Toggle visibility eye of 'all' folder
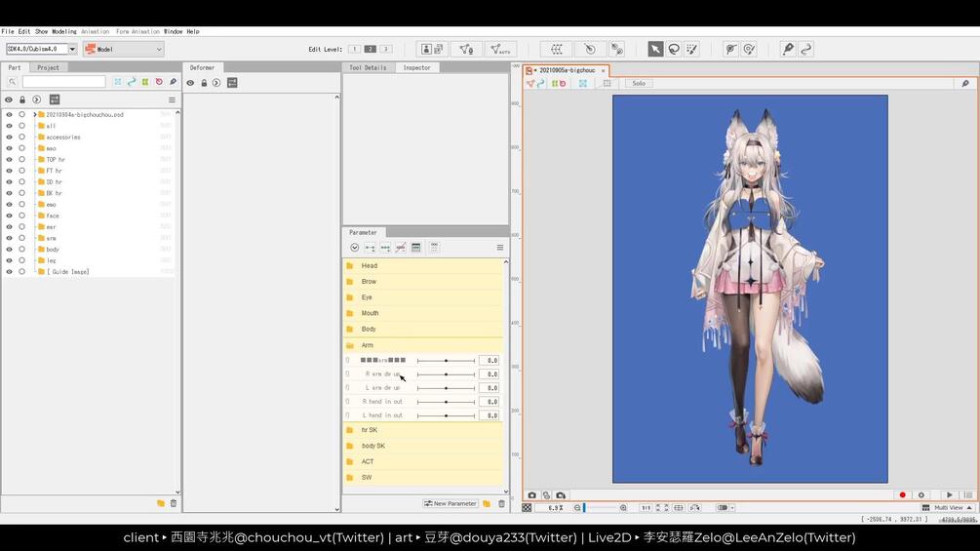This screenshot has height=551, width=980. click(x=9, y=126)
